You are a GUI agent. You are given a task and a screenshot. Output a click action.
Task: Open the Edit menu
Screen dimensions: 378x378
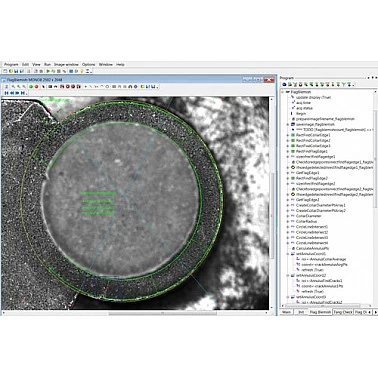25,64
